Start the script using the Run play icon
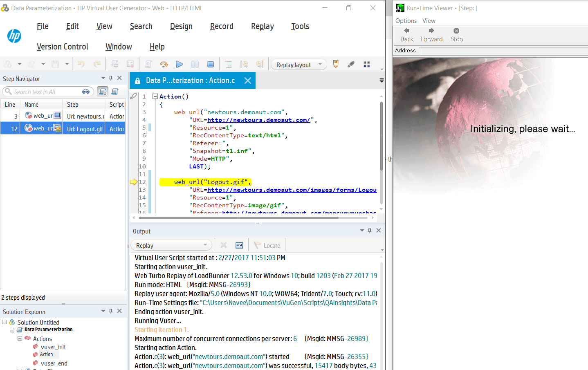 (x=179, y=64)
